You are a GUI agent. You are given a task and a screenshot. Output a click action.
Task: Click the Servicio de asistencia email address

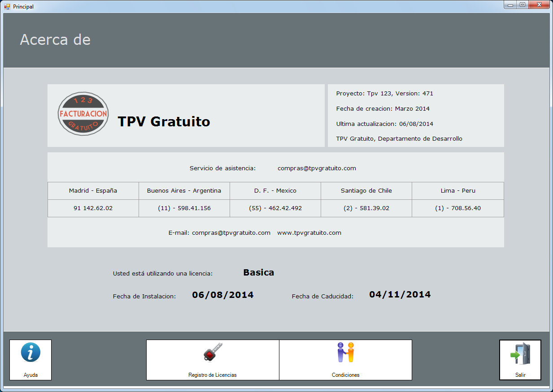click(x=317, y=168)
